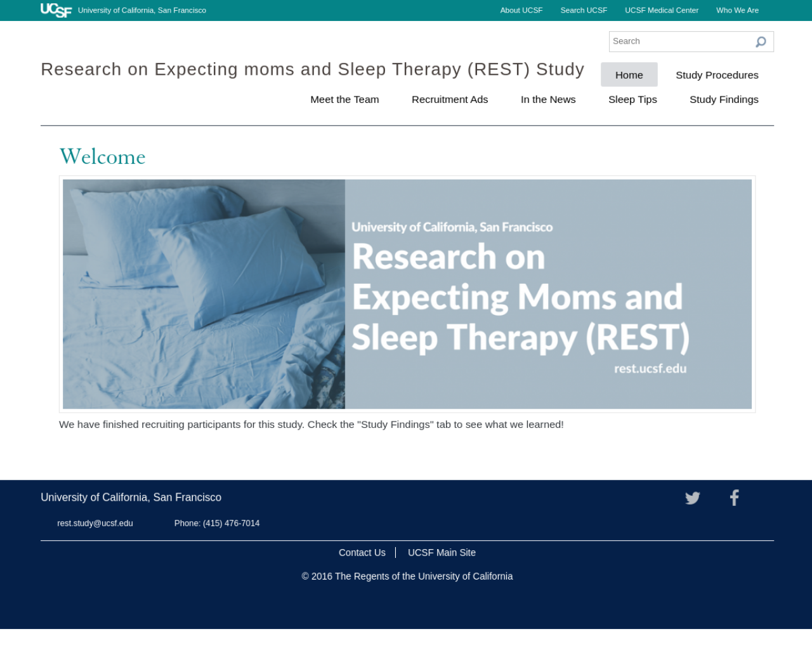Open Meet the Team page
This screenshot has width=812, height=650.
coord(344,100)
